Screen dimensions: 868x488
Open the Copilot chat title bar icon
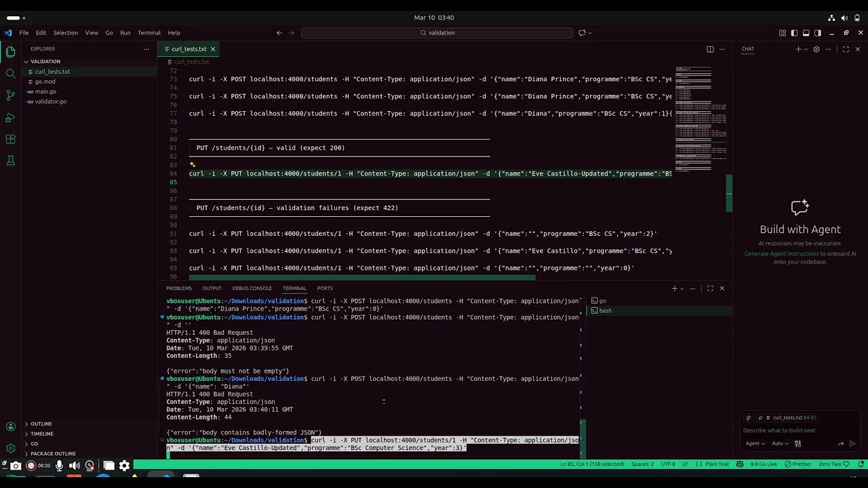point(582,33)
